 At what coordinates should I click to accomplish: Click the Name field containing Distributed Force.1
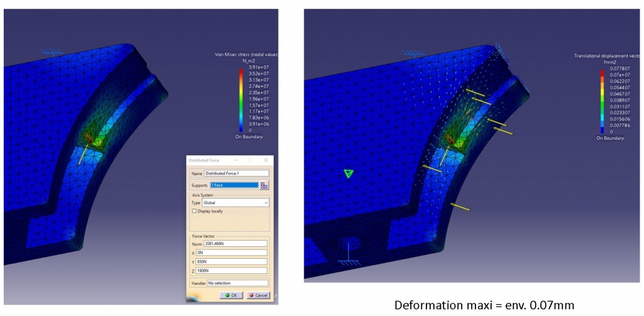(x=236, y=173)
